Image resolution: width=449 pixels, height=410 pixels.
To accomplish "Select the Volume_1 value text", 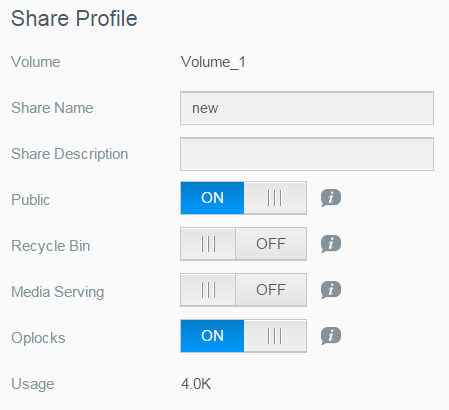I will 213,62.
